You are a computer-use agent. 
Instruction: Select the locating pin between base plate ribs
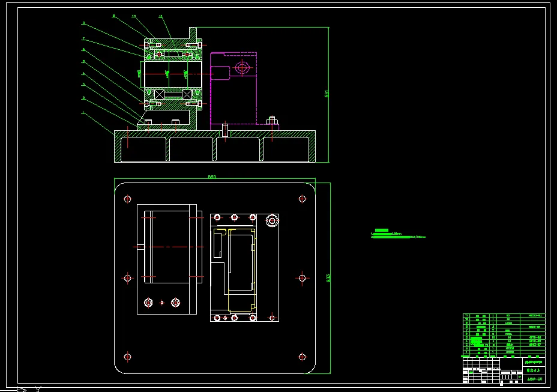pyautogui.click(x=225, y=130)
